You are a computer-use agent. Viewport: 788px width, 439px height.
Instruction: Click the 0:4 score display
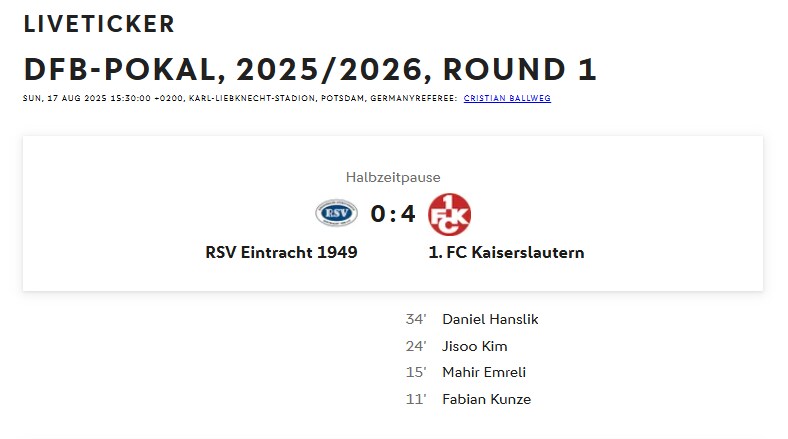[393, 214]
